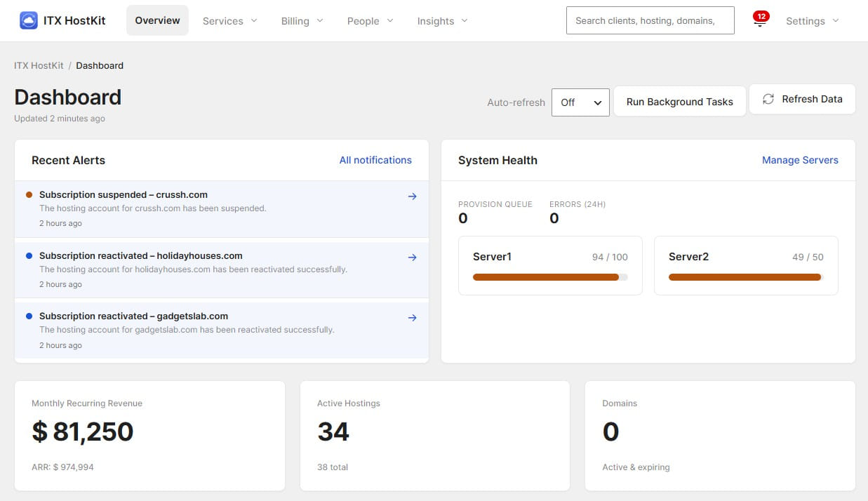Click 'Subscription reactivated – holidayhouses.com' title
Viewport: 868px width, 501px height.
(141, 255)
